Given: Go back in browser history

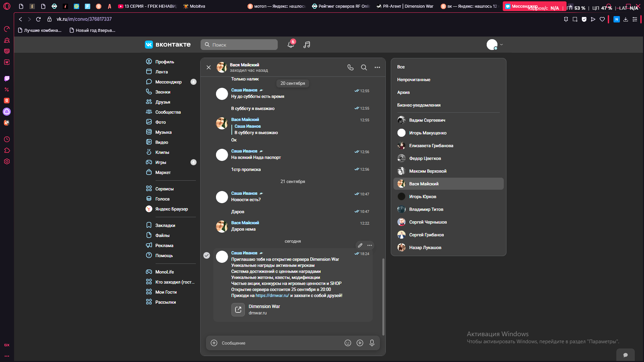Looking at the screenshot, I should pos(20,19).
